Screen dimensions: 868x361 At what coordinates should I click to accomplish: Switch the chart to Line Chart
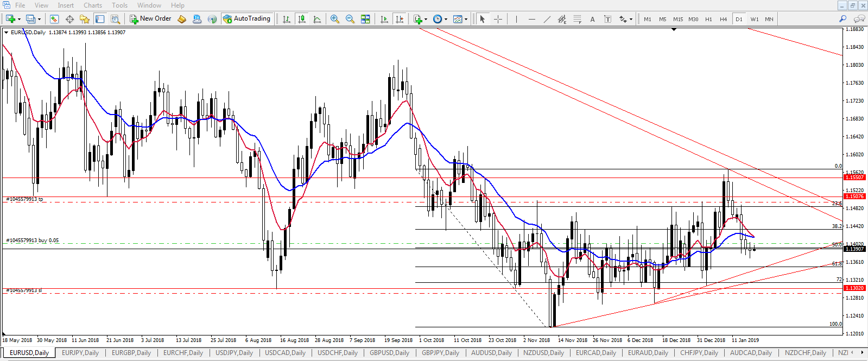[317, 19]
